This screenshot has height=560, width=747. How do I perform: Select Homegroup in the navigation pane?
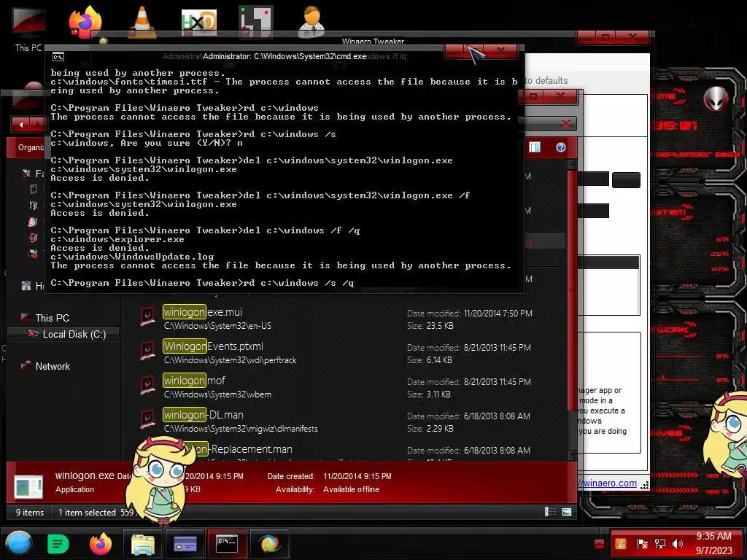pyautogui.click(x=32, y=286)
